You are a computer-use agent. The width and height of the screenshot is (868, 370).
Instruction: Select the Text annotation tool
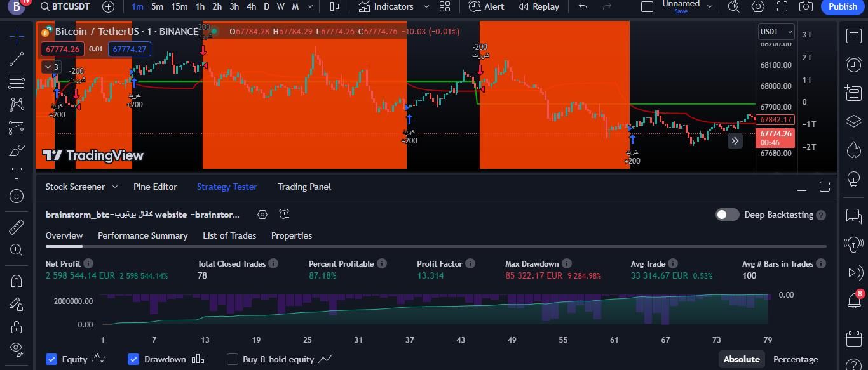(17, 173)
